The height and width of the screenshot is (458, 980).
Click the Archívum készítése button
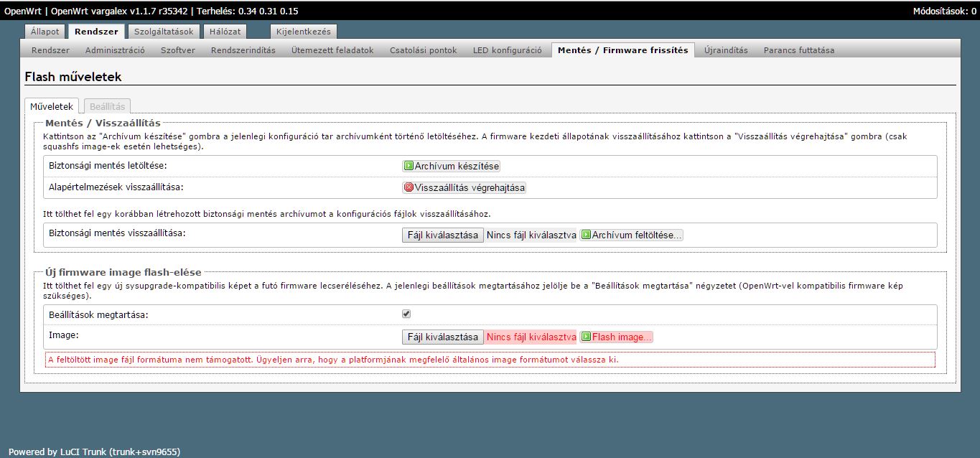pyautogui.click(x=451, y=166)
